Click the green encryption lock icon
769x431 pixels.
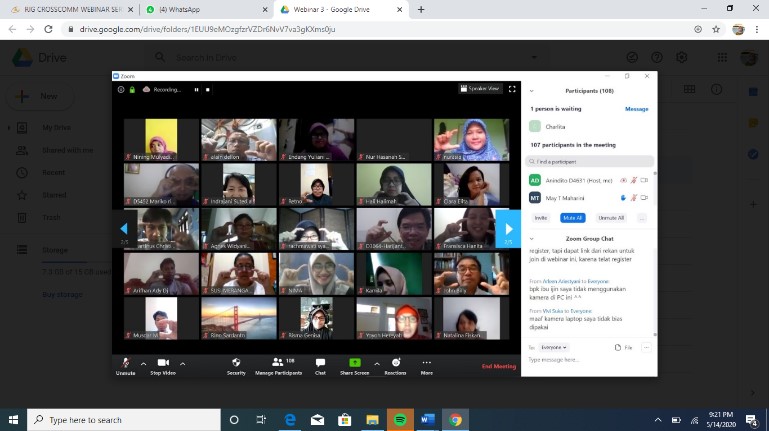(x=132, y=89)
